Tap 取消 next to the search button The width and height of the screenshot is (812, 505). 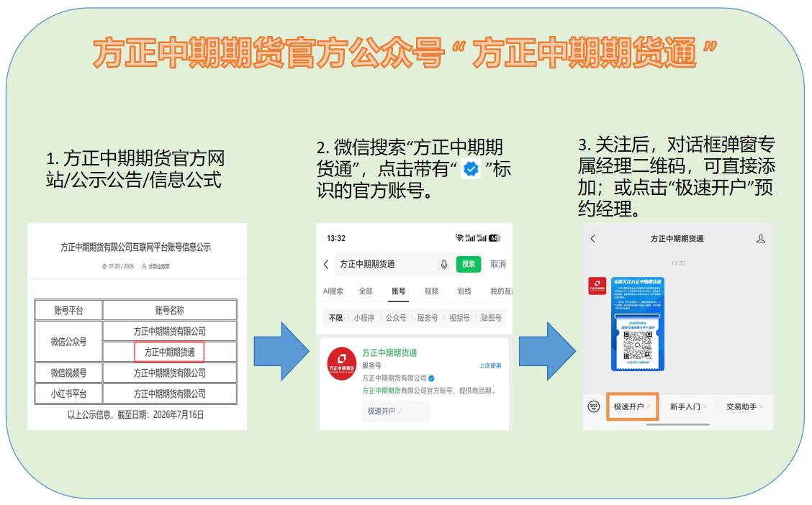click(x=498, y=264)
